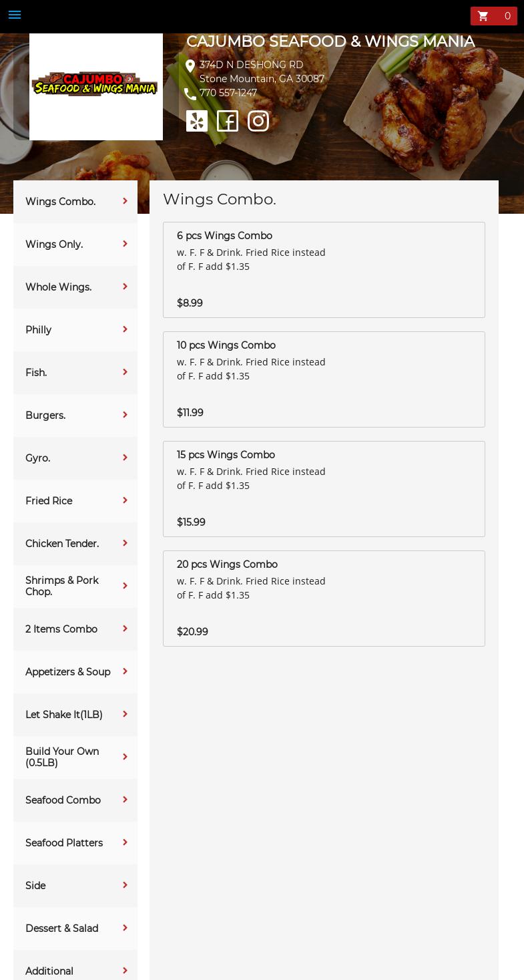
Task: Open the Instagram profile icon
Action: pos(258,121)
